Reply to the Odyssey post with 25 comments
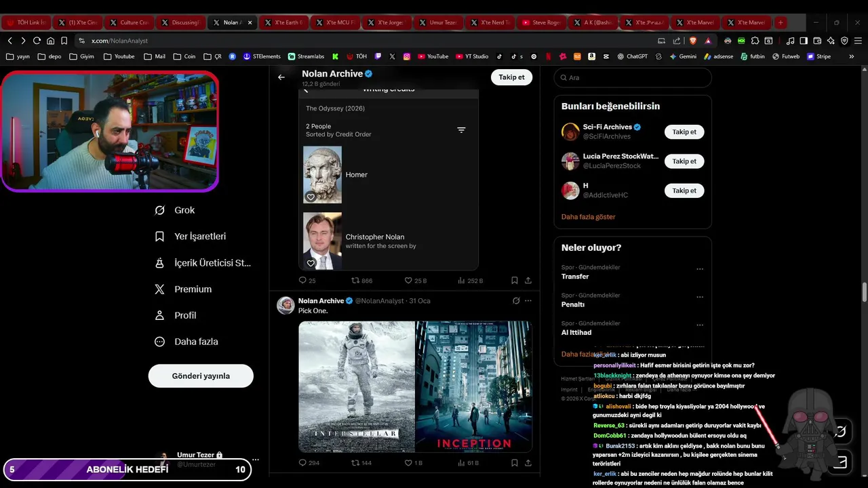Image resolution: width=868 pixels, height=488 pixels. pyautogui.click(x=307, y=281)
